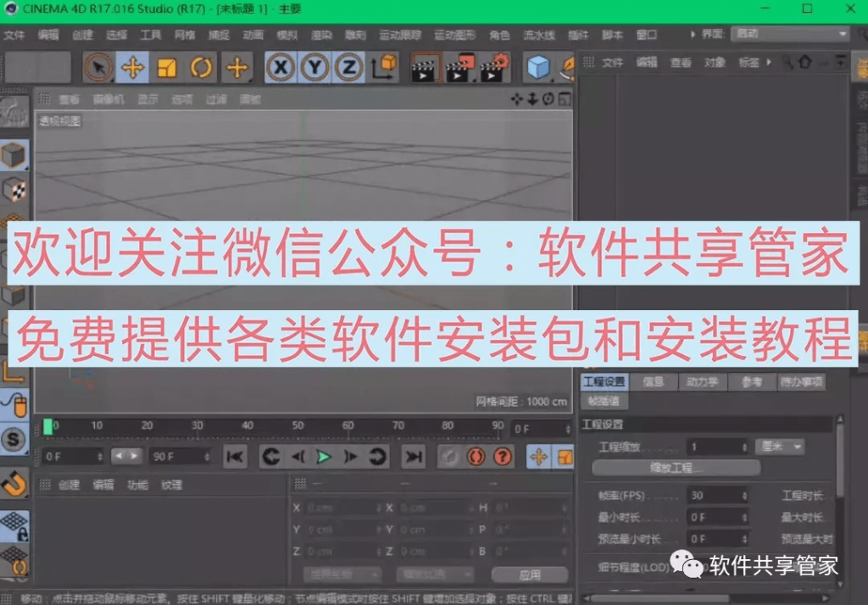Click the green playhead at frame 0
Screen dimensions: 868x605
coord(47,427)
